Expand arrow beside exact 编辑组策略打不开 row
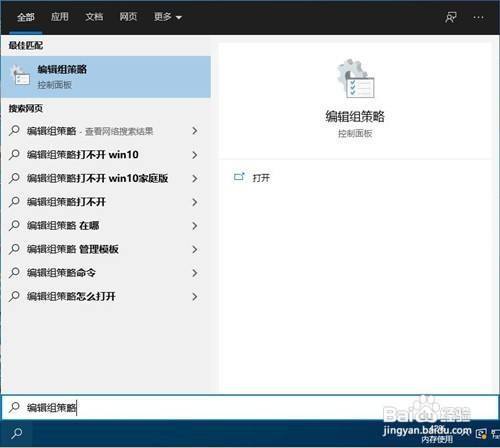Image resolution: width=500 pixels, height=448 pixels. click(x=195, y=202)
